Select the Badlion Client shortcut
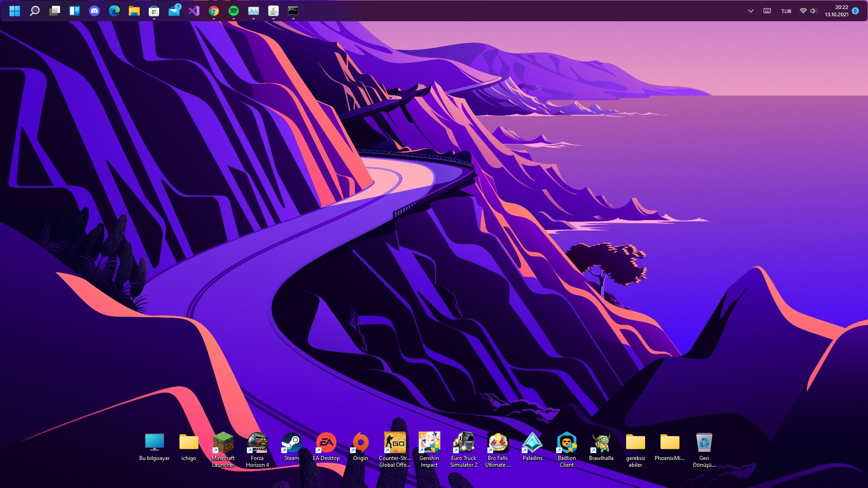 click(x=566, y=450)
